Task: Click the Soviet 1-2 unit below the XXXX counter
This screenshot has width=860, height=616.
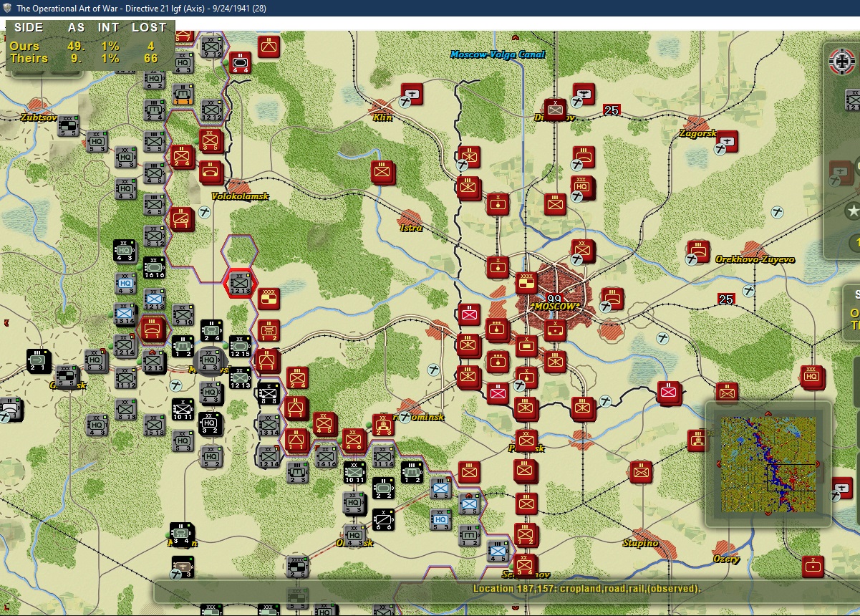Action: pos(269,330)
